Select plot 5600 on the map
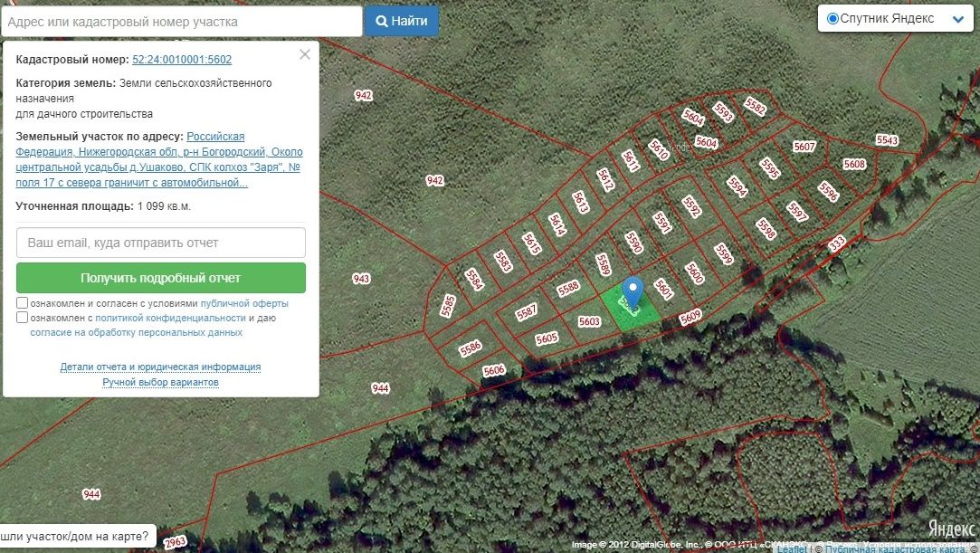 tap(694, 272)
